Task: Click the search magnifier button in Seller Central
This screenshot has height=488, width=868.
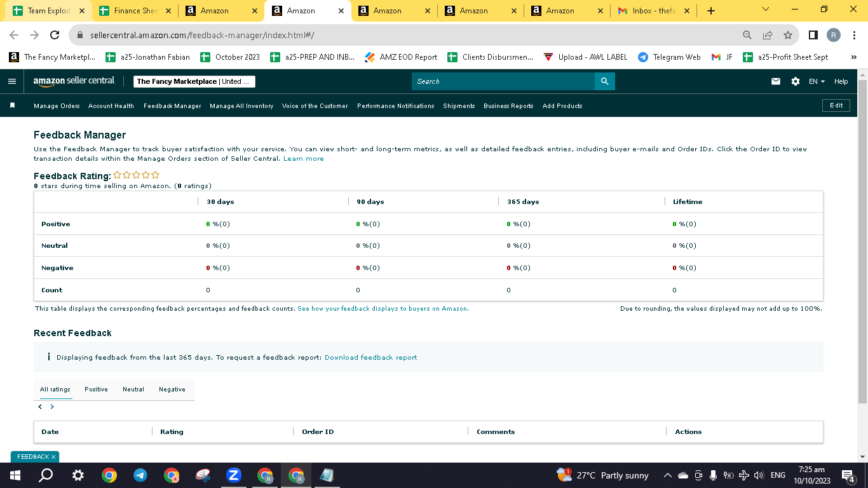Action: point(604,81)
